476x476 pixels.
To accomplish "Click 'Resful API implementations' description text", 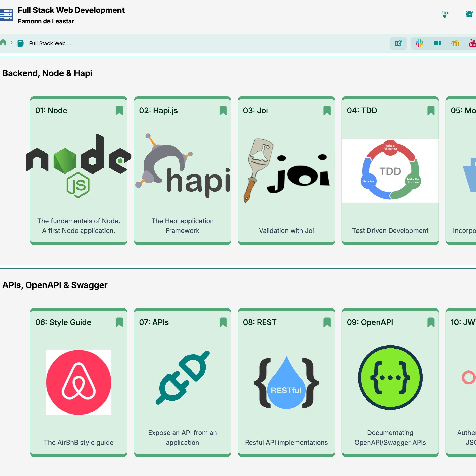I will tap(286, 443).
